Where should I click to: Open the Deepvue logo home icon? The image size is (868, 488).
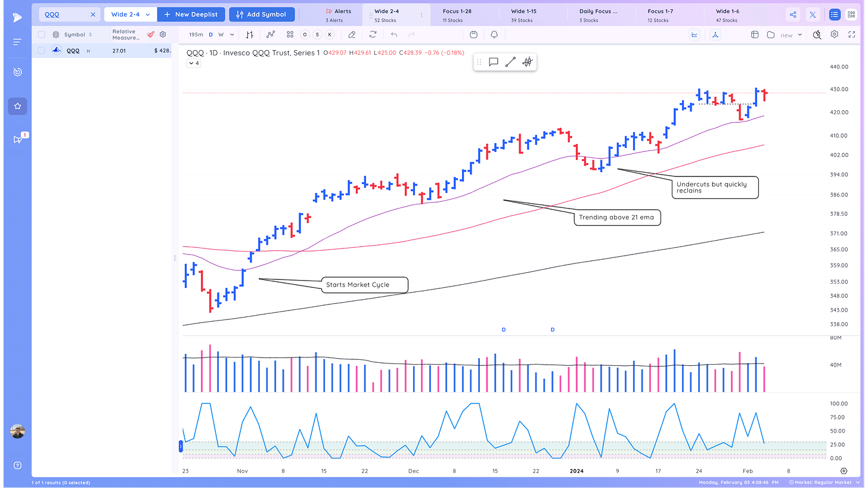17,18
